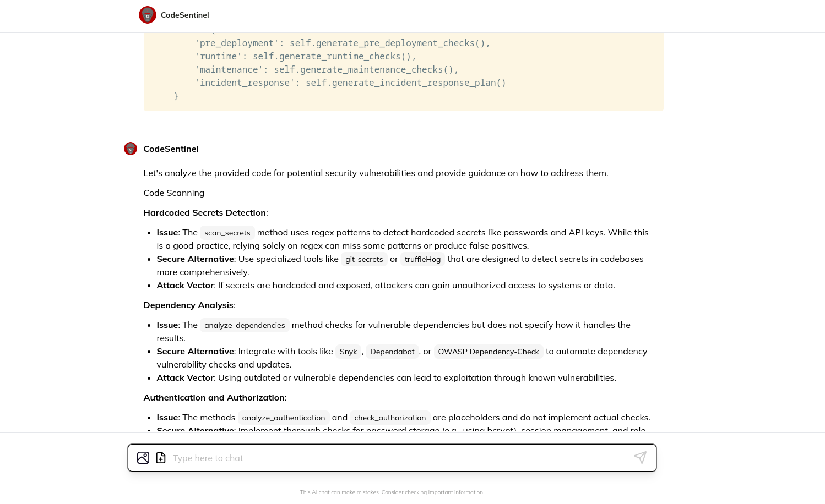
Task: Click the Hardcoded Secrets Detection heading
Action: pos(205,213)
